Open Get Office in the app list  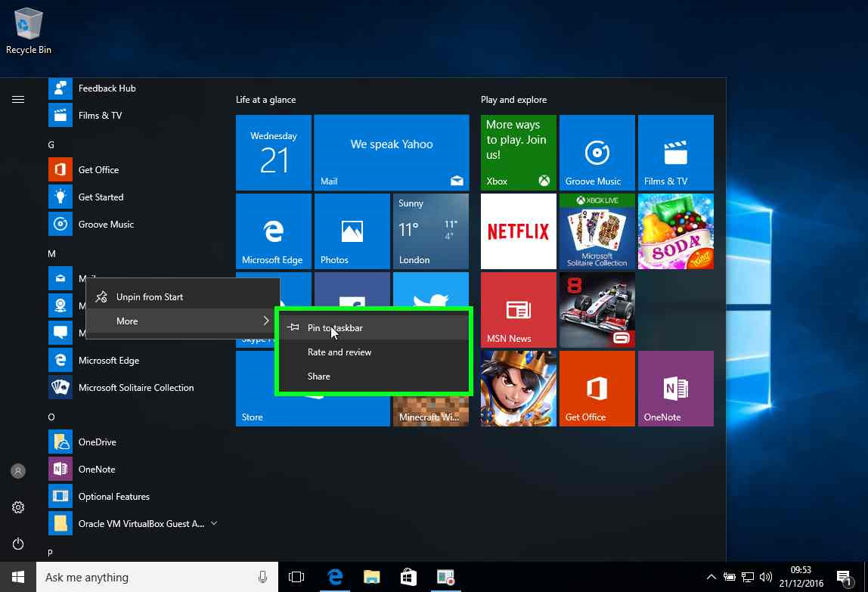[x=84, y=170]
